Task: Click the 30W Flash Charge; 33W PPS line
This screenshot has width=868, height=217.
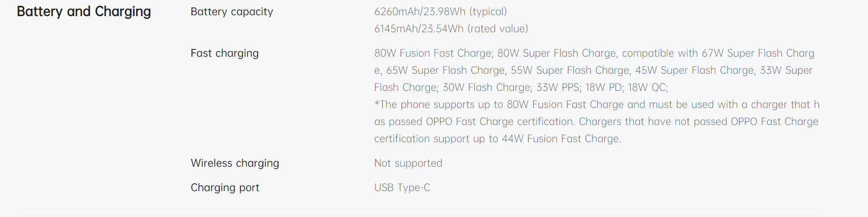Action: tap(521, 87)
